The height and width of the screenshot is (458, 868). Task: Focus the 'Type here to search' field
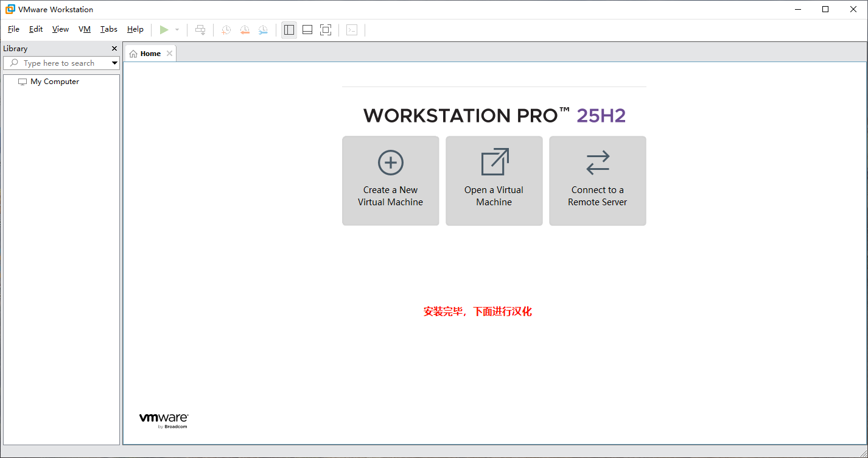tap(61, 63)
